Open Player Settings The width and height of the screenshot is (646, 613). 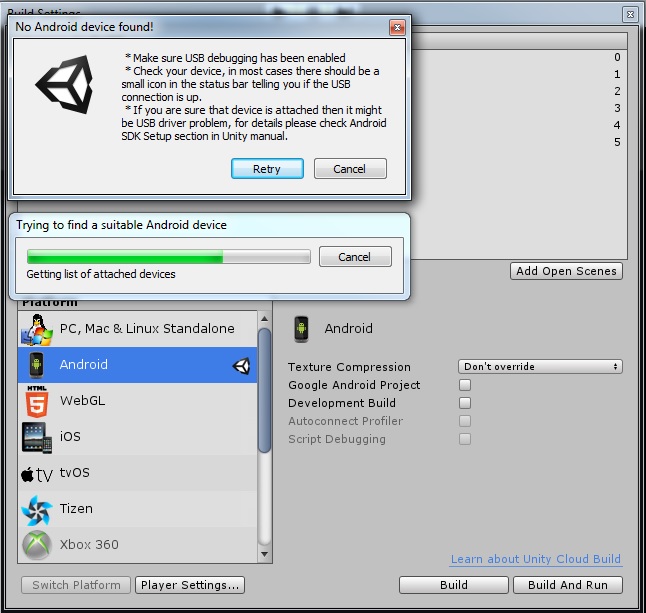190,585
